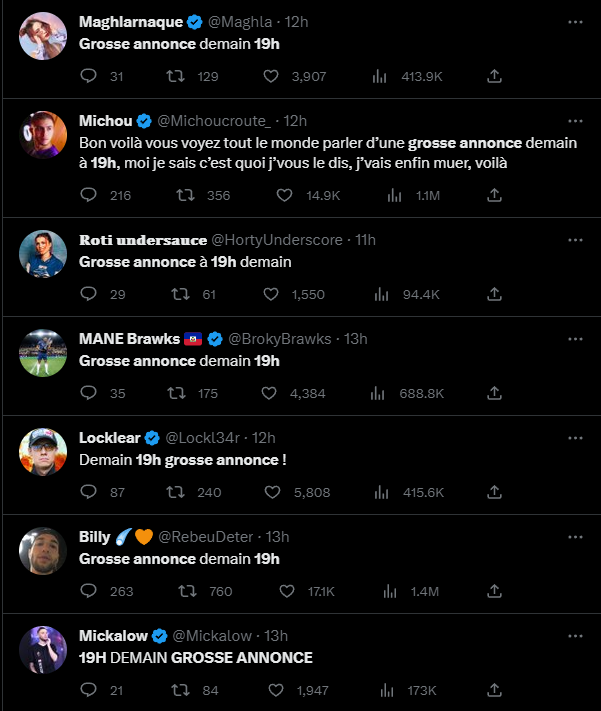Share Mickalow's tweet
This screenshot has height=711, width=601.
[494, 690]
